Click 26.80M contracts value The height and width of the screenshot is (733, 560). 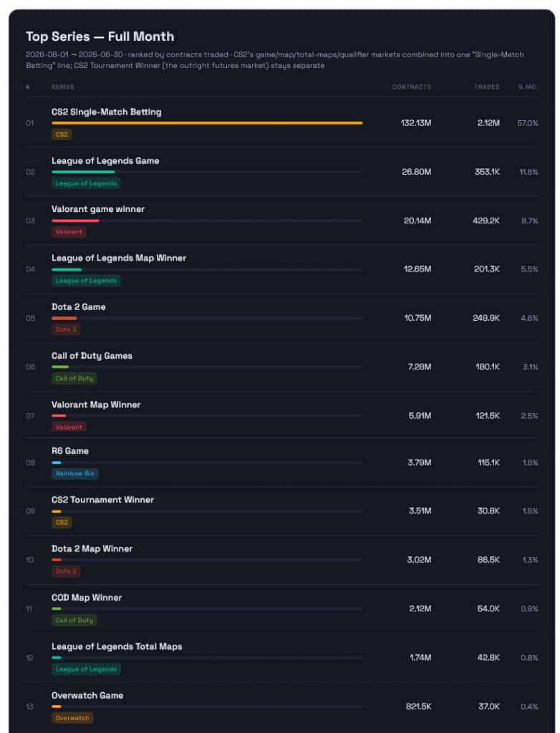pyautogui.click(x=416, y=172)
